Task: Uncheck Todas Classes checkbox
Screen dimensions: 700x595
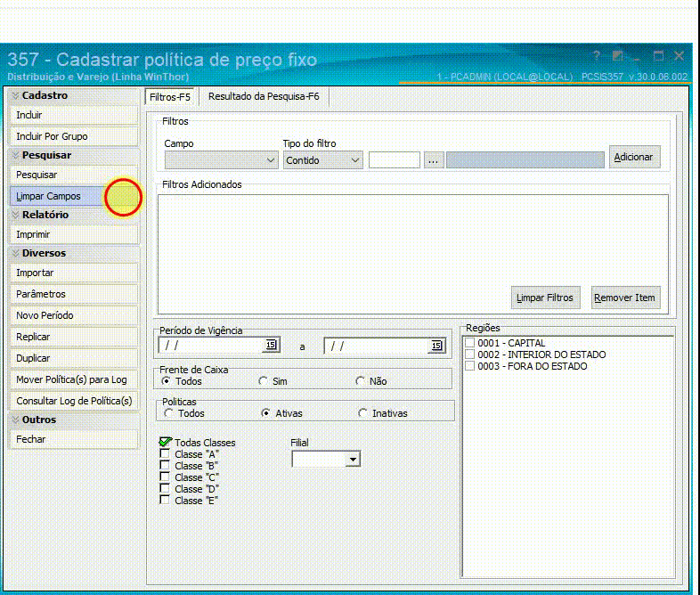Action: pos(165,442)
